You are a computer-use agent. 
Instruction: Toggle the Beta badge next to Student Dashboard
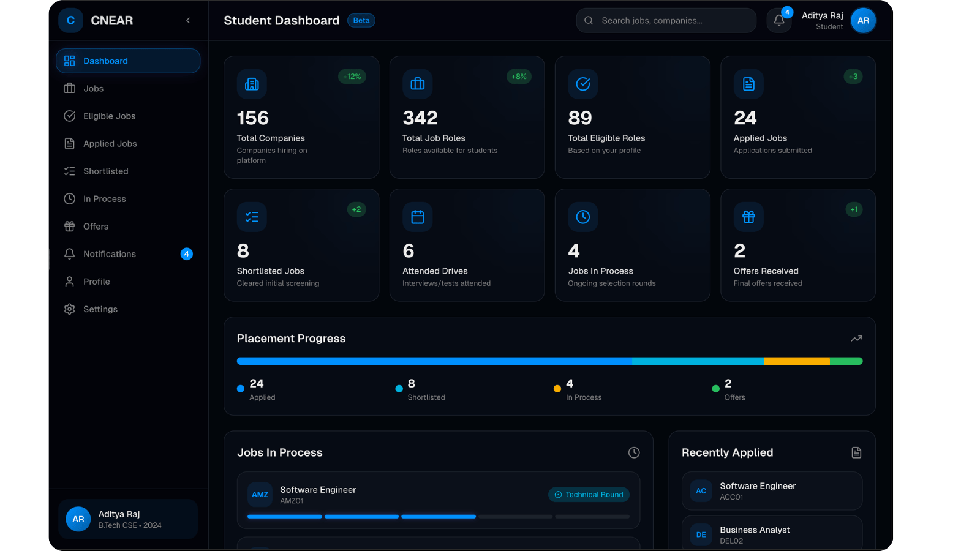click(x=361, y=20)
